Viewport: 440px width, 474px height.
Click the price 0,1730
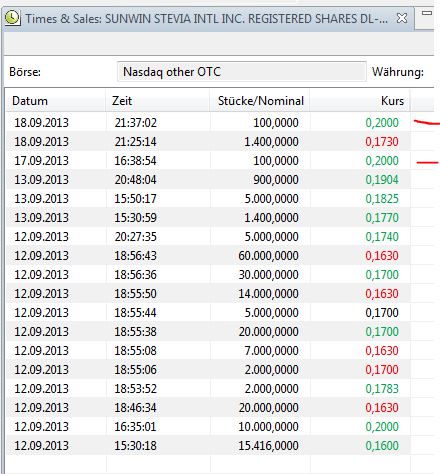382,142
